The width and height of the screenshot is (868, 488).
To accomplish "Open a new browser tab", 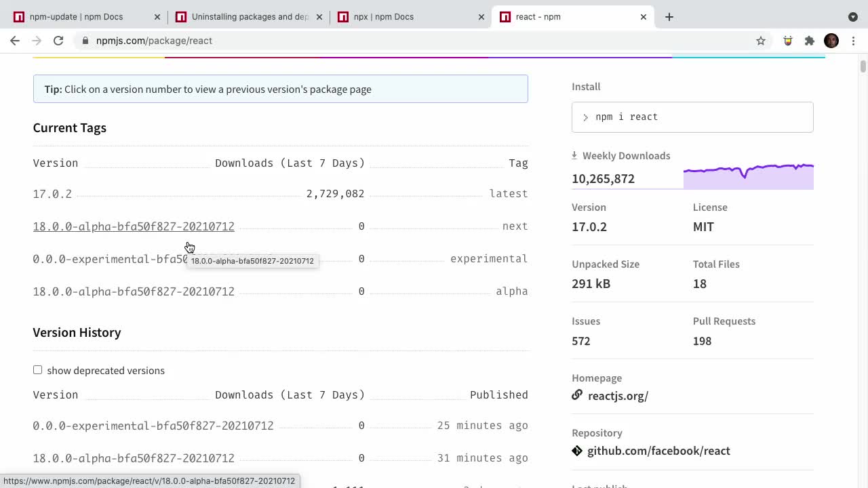I will point(669,17).
